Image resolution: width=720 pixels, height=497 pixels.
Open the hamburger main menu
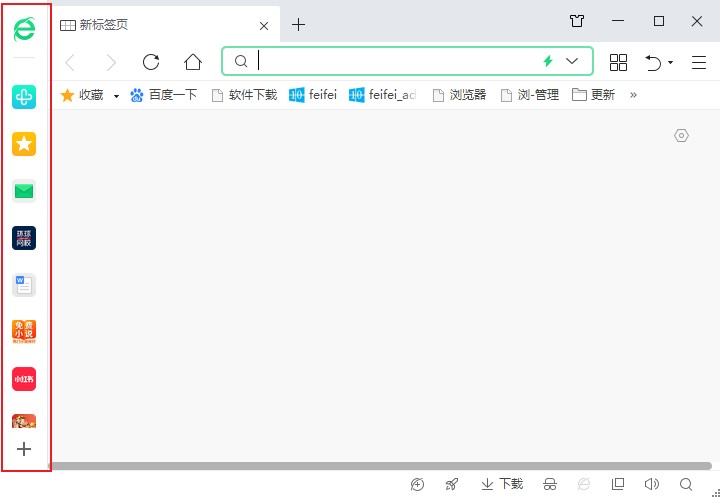pyautogui.click(x=699, y=62)
